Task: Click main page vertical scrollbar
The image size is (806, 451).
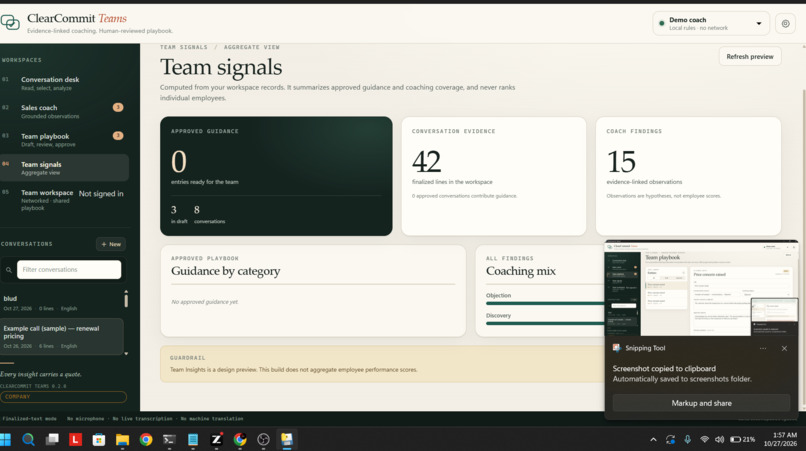Action: 803,247
